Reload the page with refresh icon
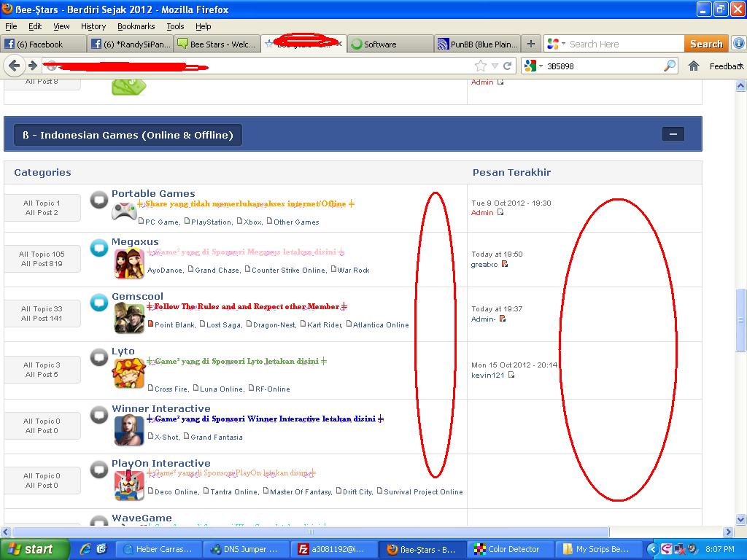 508,66
